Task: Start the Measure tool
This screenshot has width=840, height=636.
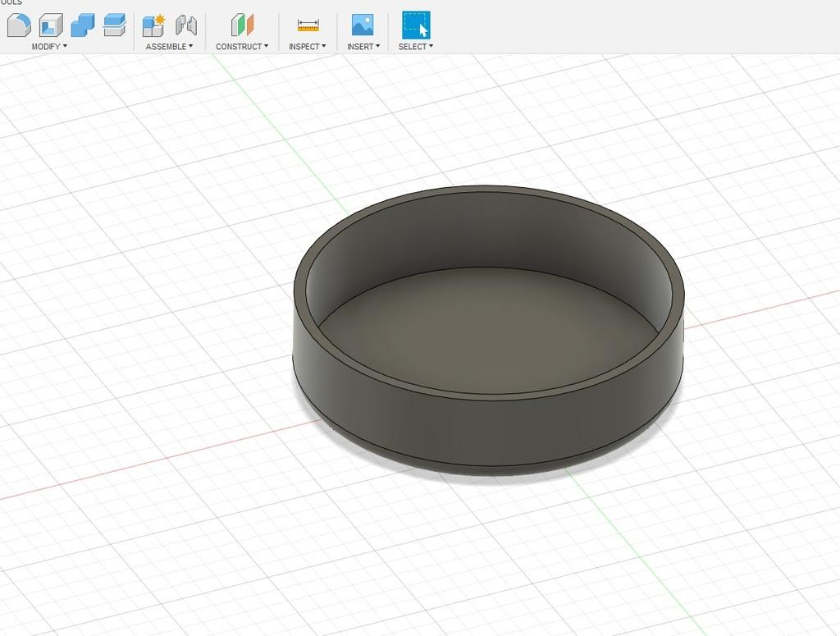Action: click(308, 25)
